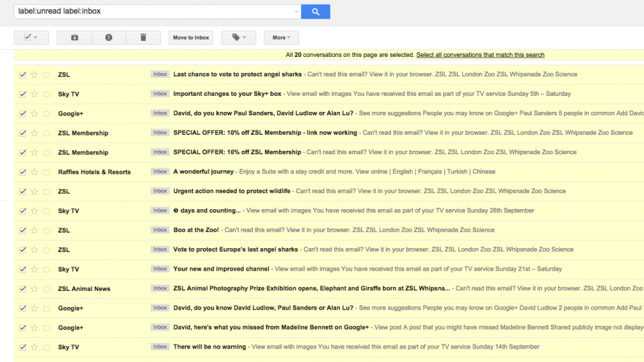Viewport: 644px width, 362px height.
Task: Archive the selected conversations
Action: coord(74,38)
